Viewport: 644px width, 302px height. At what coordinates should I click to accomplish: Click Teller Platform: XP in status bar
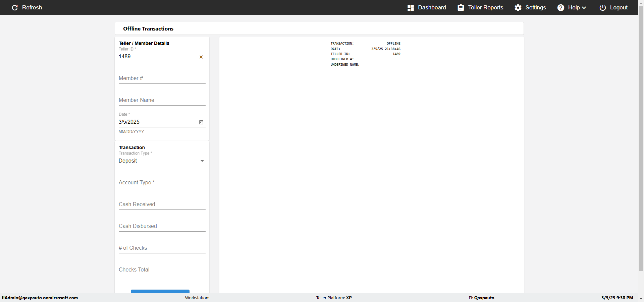pyautogui.click(x=334, y=298)
